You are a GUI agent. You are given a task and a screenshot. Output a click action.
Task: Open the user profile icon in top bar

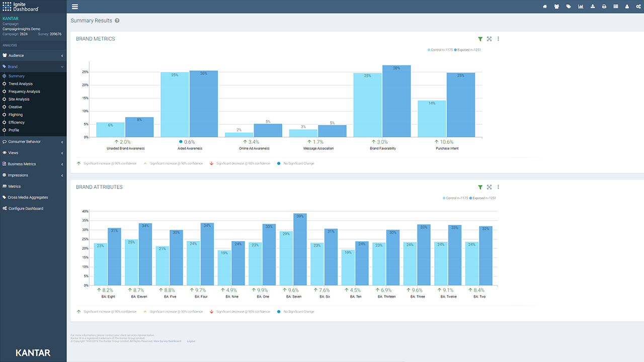(627, 7)
